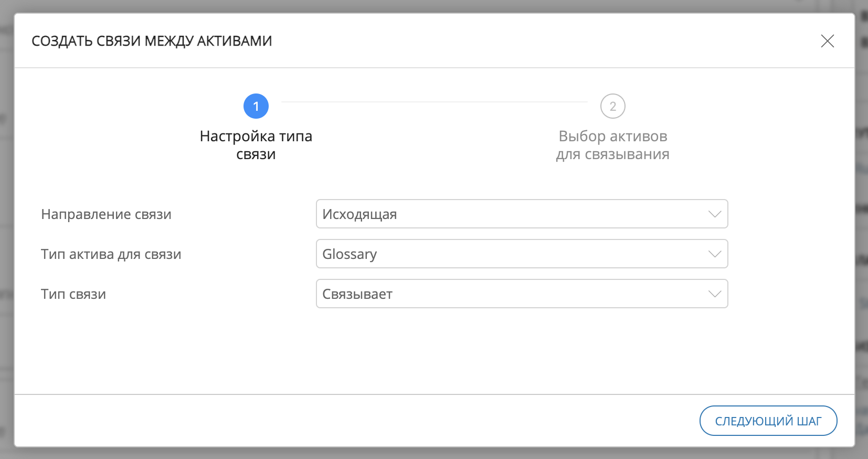
Task: Click the chevron arrow in the Glossary field
Action: click(714, 254)
